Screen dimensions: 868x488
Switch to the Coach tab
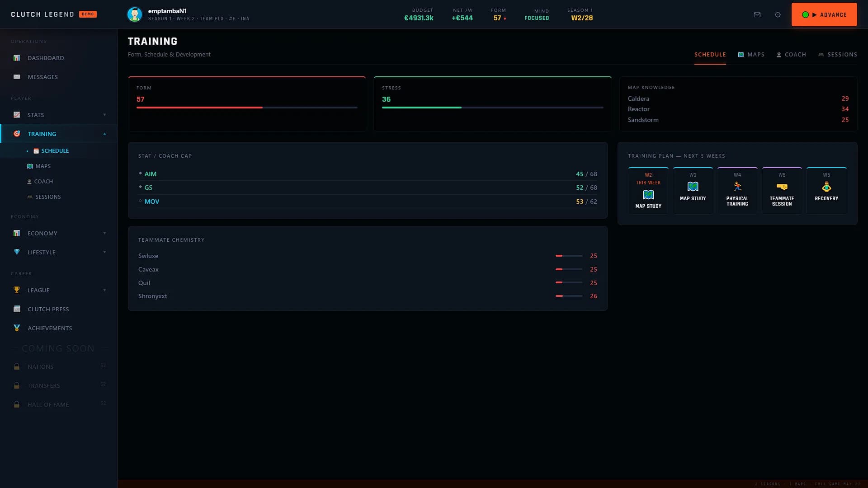(x=791, y=55)
